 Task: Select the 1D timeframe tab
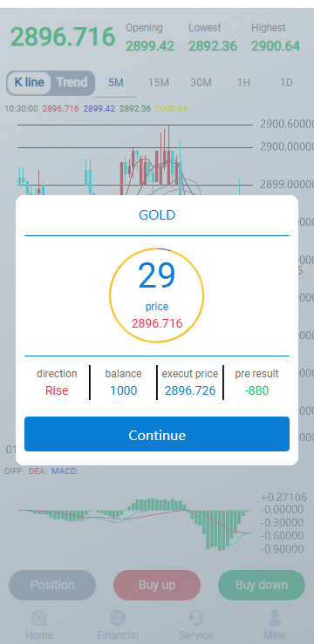(286, 83)
